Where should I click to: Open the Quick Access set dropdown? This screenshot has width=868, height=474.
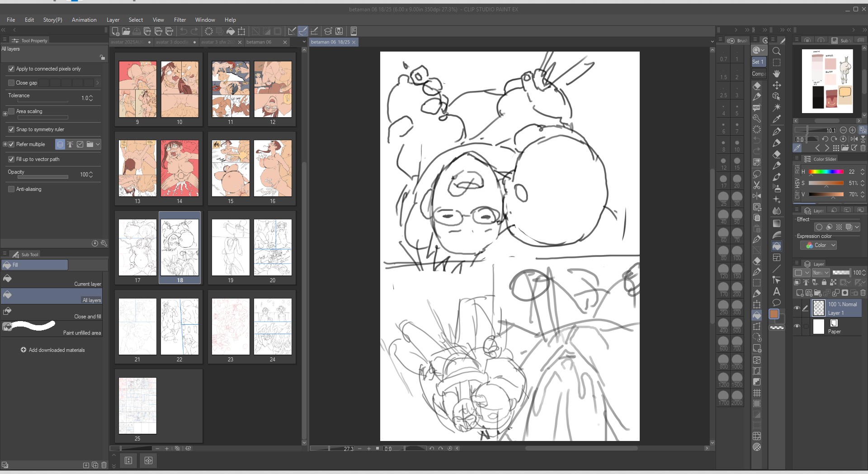coord(759,50)
